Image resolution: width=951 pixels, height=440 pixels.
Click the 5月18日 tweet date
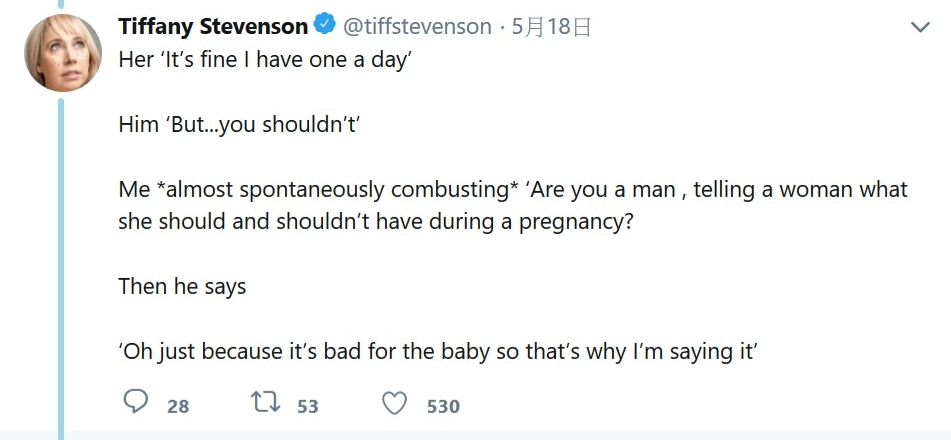tap(551, 27)
